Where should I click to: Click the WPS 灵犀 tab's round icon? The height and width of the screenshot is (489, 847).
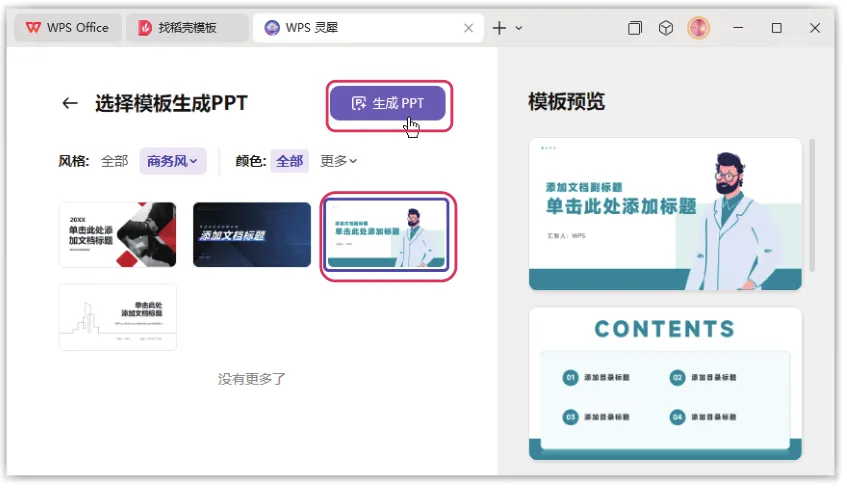click(272, 28)
